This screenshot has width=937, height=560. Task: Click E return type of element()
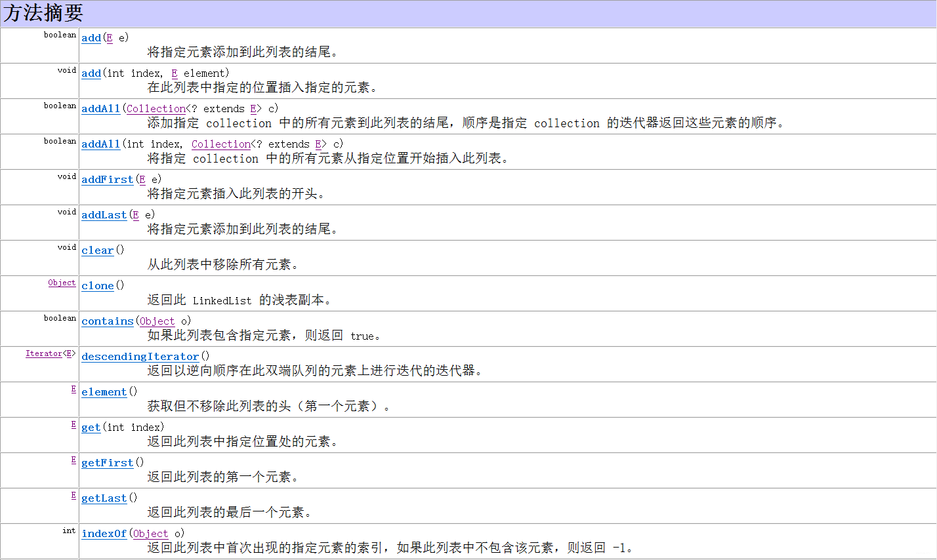73,389
